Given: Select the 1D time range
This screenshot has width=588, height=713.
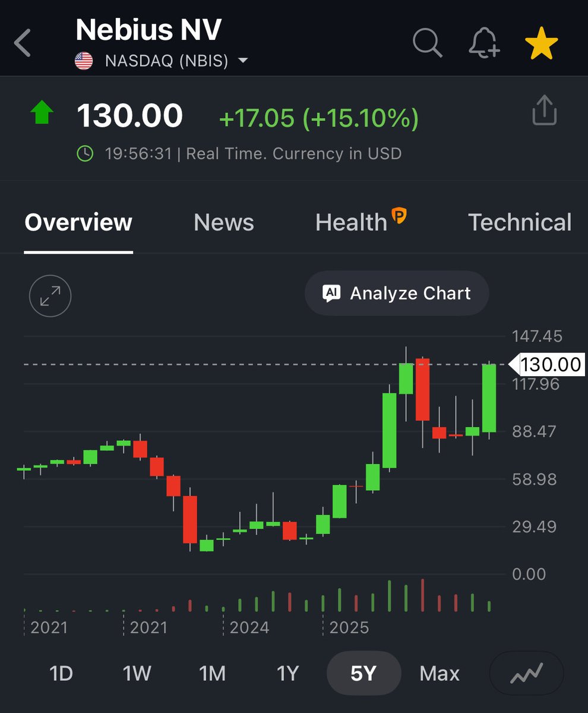Looking at the screenshot, I should 61,673.
